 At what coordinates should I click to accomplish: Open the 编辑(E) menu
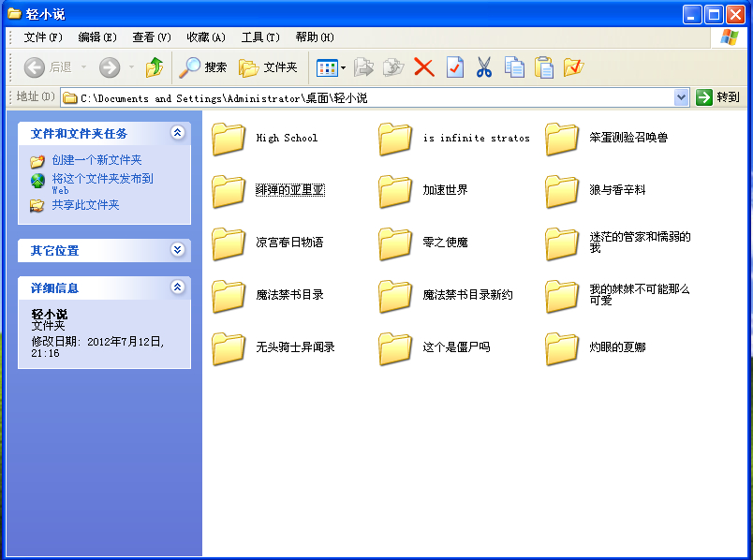(x=97, y=37)
